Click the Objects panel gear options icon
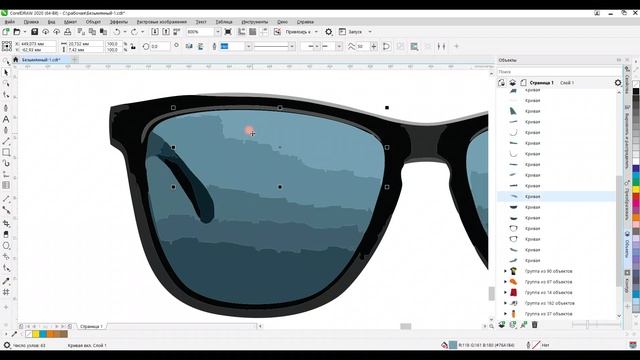The image size is (640, 360). [x=618, y=83]
